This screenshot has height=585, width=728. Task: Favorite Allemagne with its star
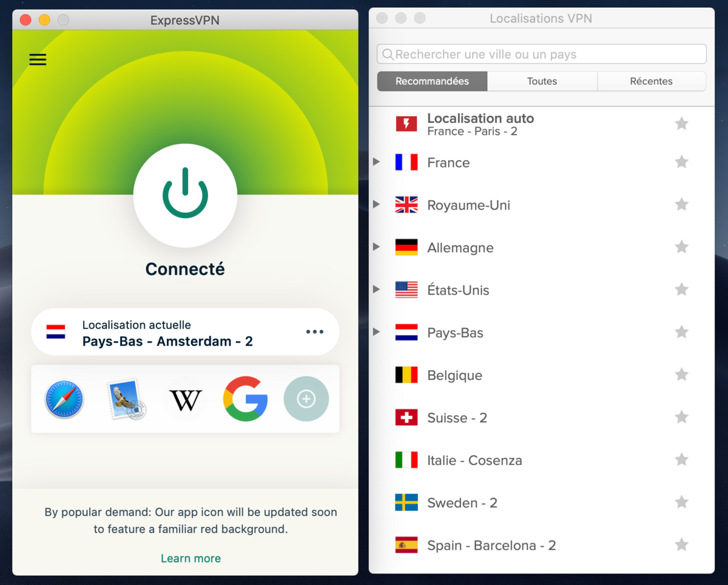pyautogui.click(x=681, y=247)
